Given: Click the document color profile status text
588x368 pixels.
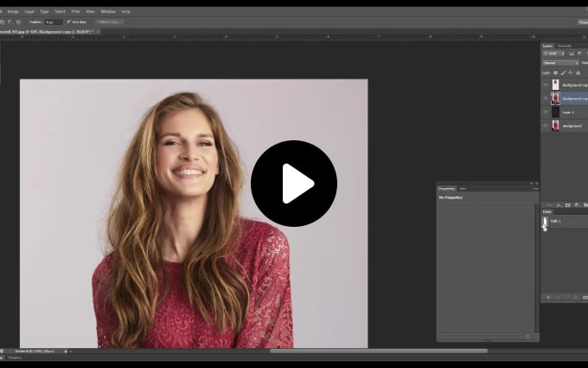Looking at the screenshot, I should pyautogui.click(x=35, y=352).
